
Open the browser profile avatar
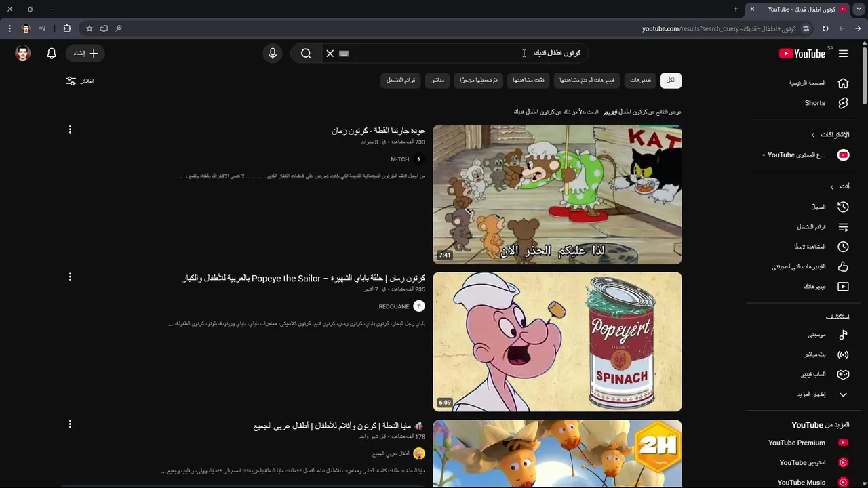pyautogui.click(x=26, y=28)
